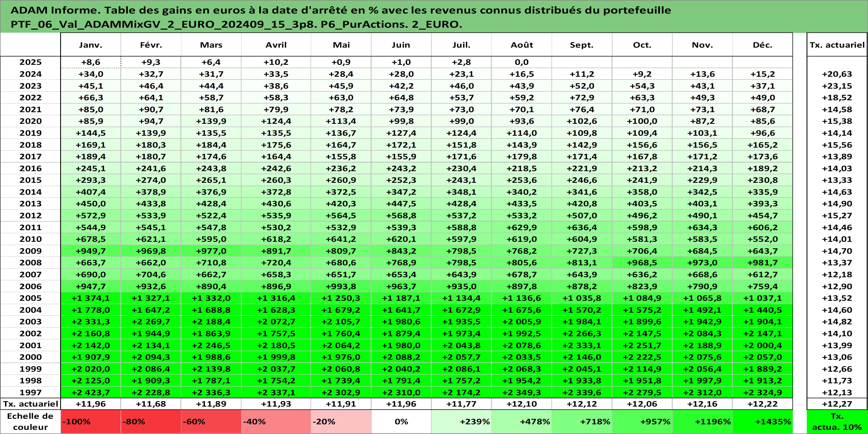Click the +12,22 Déc. actuarial rate
This screenshot has height=434, width=868.
click(763, 404)
